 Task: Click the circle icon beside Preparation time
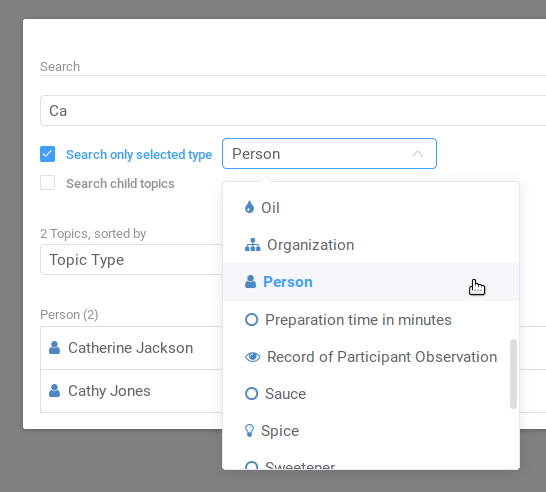[x=251, y=319]
